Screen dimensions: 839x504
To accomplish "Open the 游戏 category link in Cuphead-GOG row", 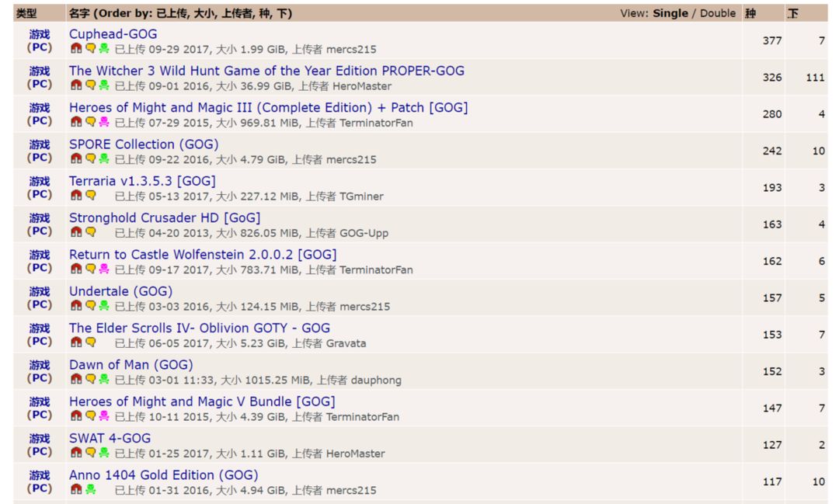I will [40, 34].
